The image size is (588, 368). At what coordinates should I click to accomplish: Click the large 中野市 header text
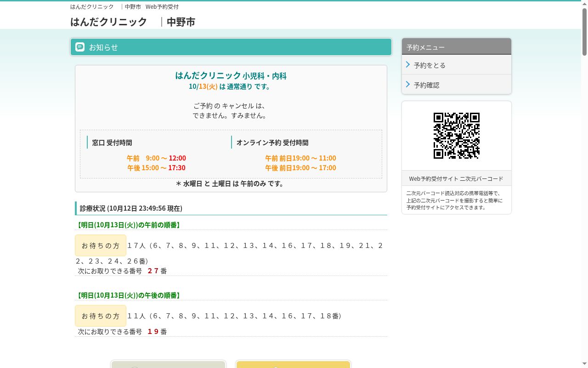coord(181,22)
